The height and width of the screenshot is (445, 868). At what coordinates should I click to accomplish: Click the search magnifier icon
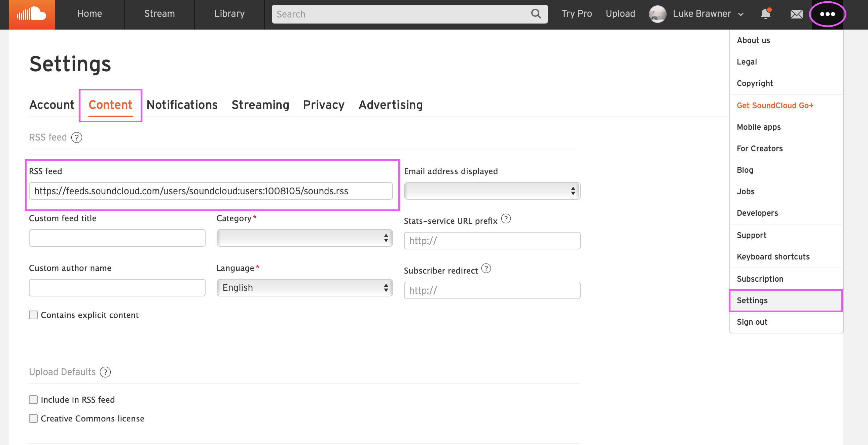click(x=536, y=14)
